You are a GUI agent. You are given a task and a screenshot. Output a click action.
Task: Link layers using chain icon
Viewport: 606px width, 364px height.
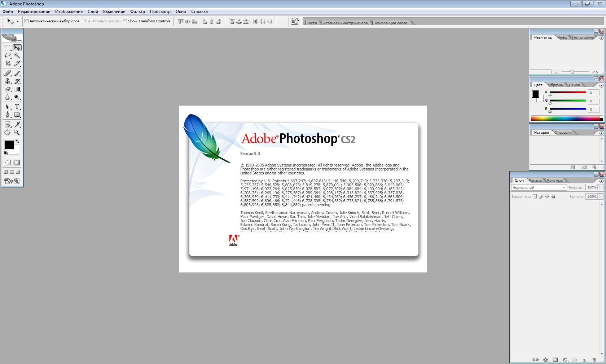[536, 359]
